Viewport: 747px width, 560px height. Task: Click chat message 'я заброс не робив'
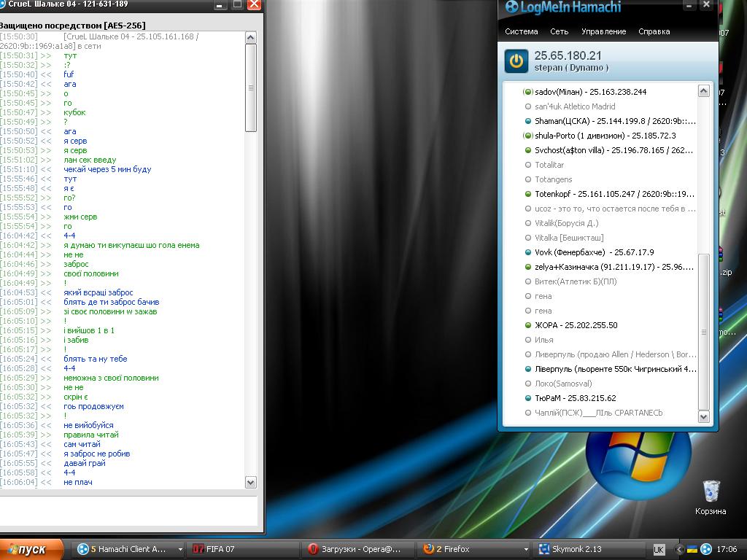[97, 454]
